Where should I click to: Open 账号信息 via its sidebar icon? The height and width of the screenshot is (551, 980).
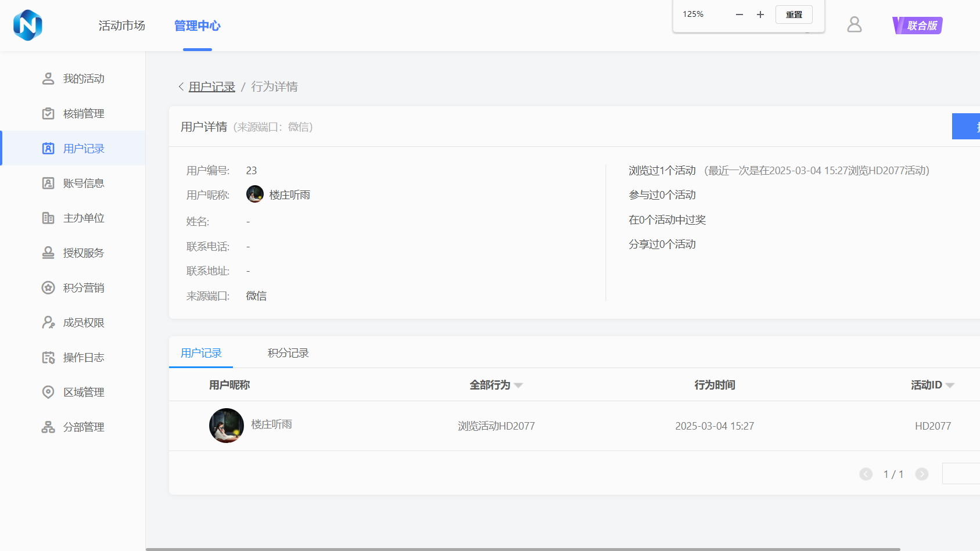(48, 183)
